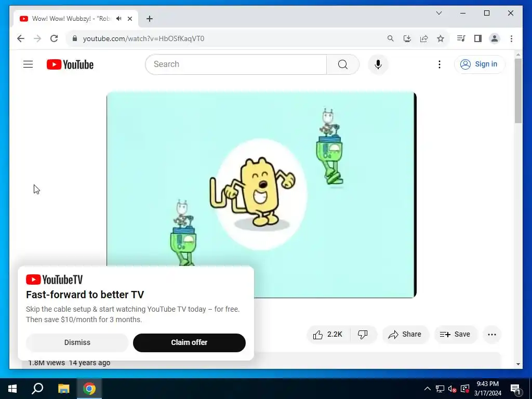The width and height of the screenshot is (532, 399).
Task: Start voice search with microphone icon
Action: click(x=378, y=64)
